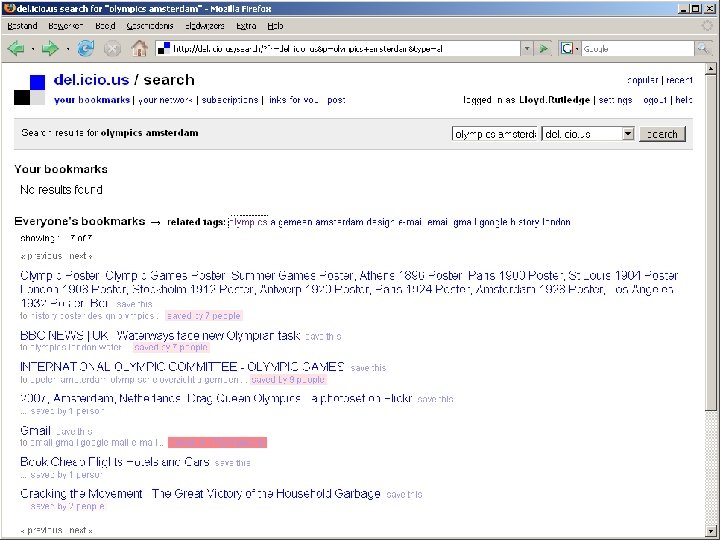Click the green Go arrow beside address bar

[x=543, y=48]
